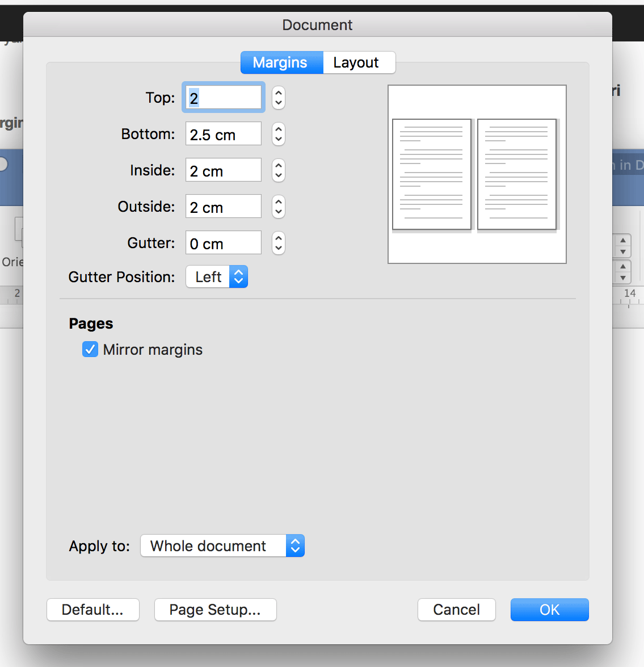This screenshot has height=667, width=644.
Task: Uncheck the Mirror margins checkbox
Action: pos(90,350)
